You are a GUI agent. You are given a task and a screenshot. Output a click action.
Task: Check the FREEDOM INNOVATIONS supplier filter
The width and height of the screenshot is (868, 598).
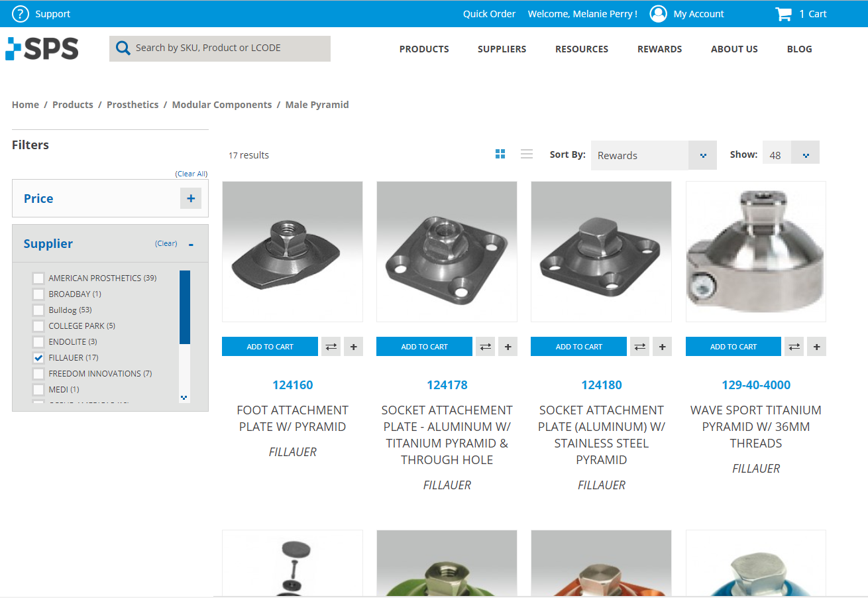click(38, 373)
